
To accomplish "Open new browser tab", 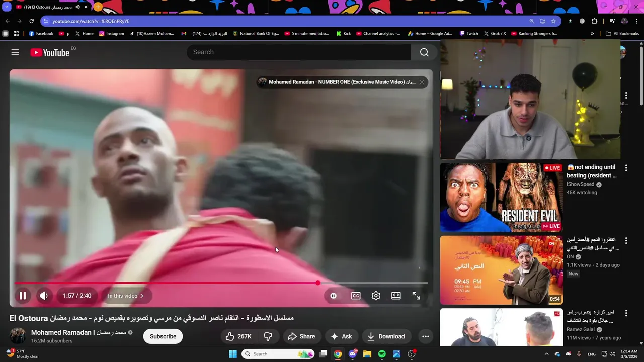I will 98,7.
